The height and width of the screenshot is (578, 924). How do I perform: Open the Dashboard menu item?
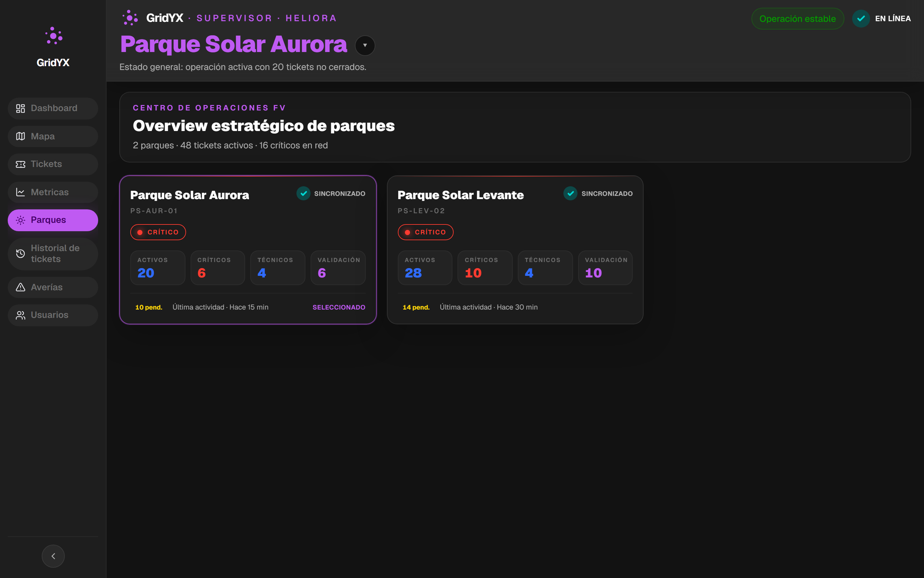tap(53, 109)
